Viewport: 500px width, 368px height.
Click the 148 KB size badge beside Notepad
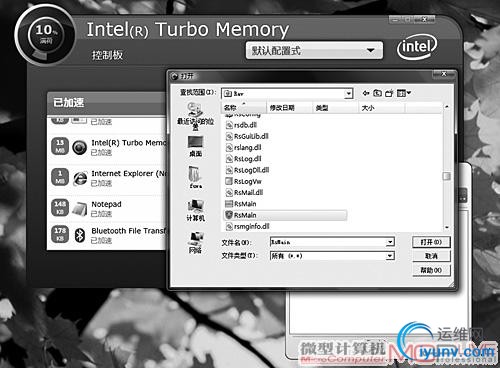coord(60,208)
